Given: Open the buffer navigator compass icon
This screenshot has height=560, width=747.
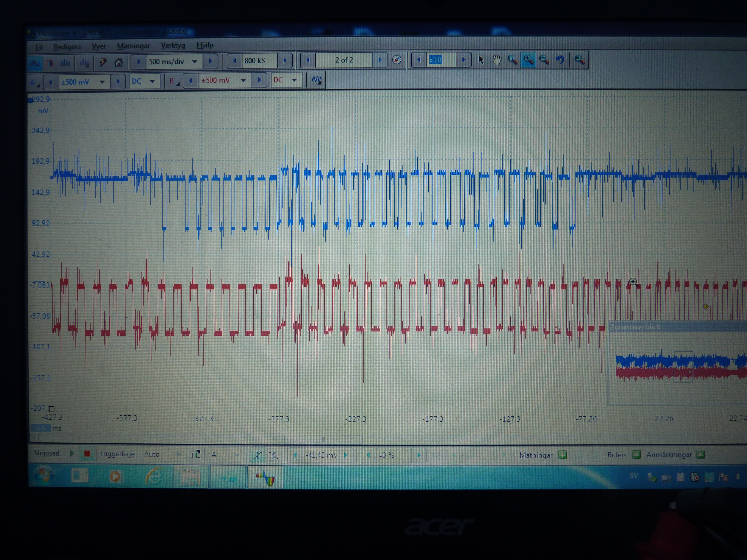Looking at the screenshot, I should [397, 60].
